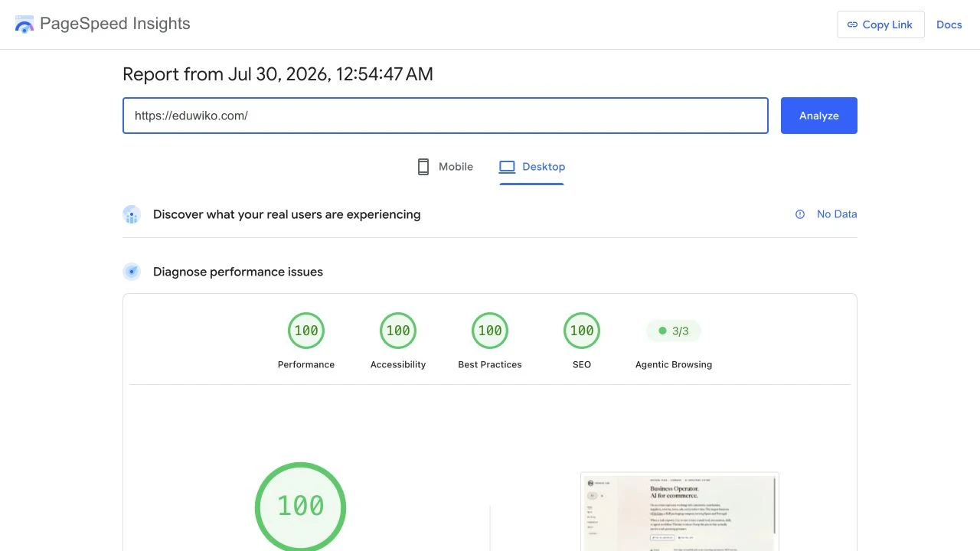Screen dimensions: 980x551
Task: Click the link chain icon in Copy Link
Action: pyautogui.click(x=852, y=24)
